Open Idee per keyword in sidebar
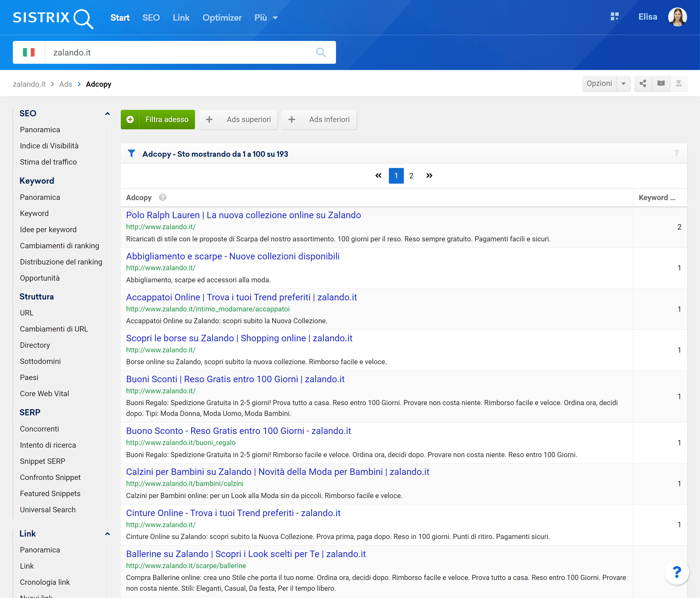 click(x=48, y=230)
